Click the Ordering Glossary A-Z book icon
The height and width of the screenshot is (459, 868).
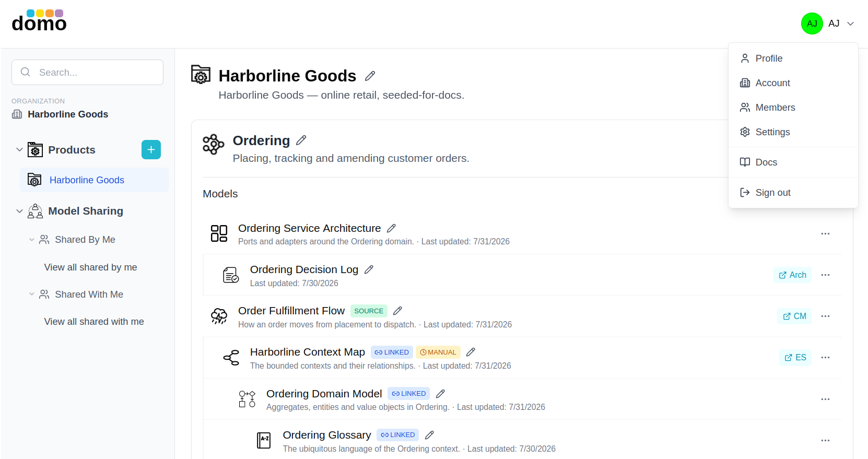click(264, 440)
